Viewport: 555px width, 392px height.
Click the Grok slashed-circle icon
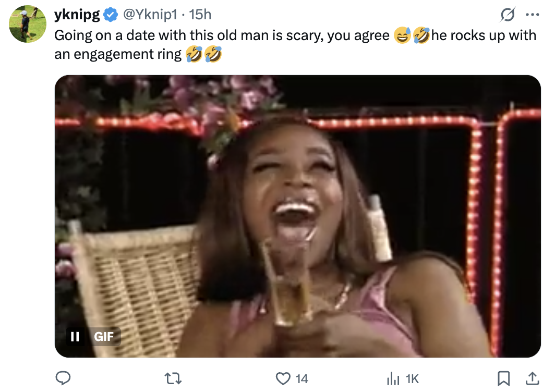(x=506, y=15)
